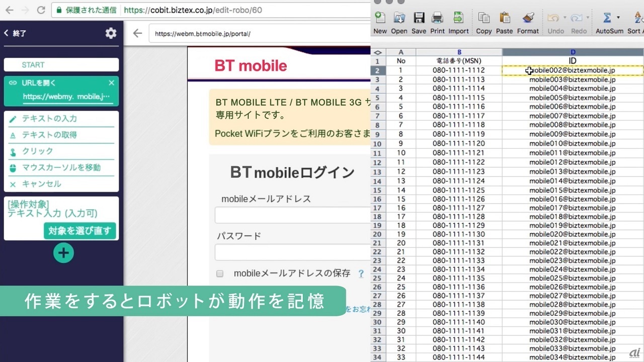Image resolution: width=644 pixels, height=362 pixels.
Task: Click the help question mark icon
Action: coord(361,274)
